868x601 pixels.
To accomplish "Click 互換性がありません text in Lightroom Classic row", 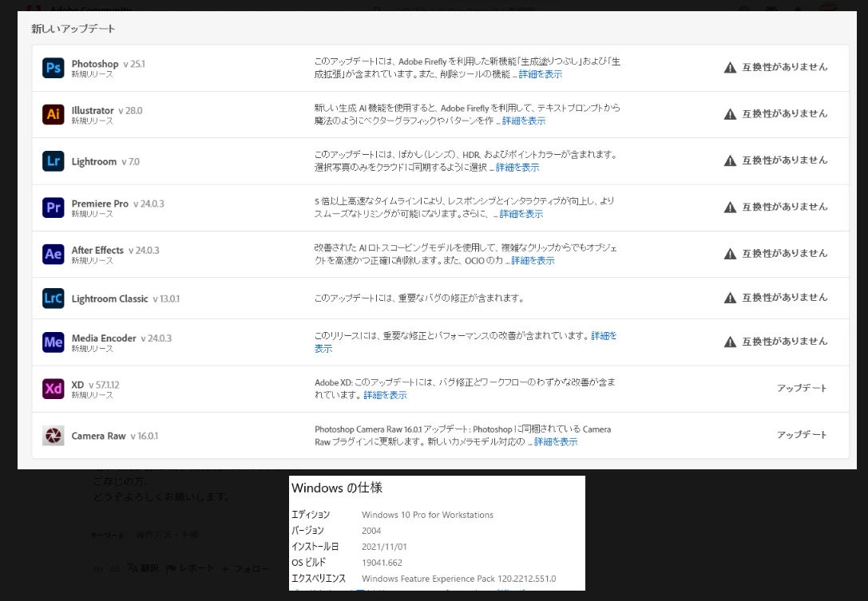I will tap(785, 297).
